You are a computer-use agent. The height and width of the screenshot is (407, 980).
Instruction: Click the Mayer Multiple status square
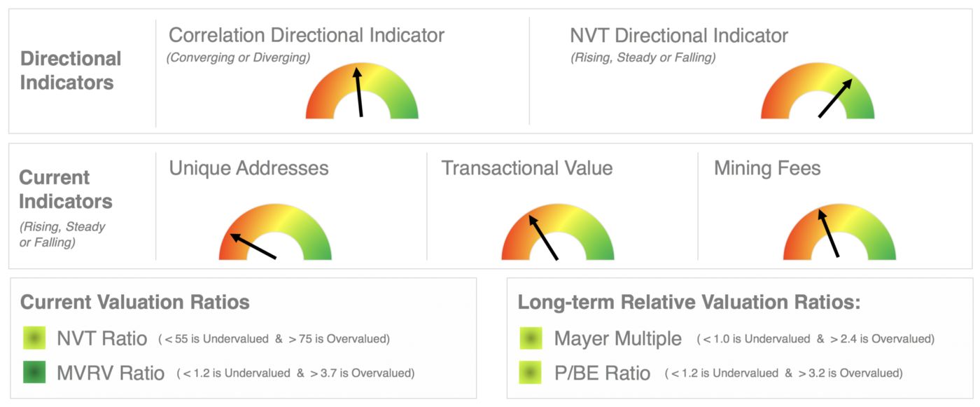[x=531, y=338]
